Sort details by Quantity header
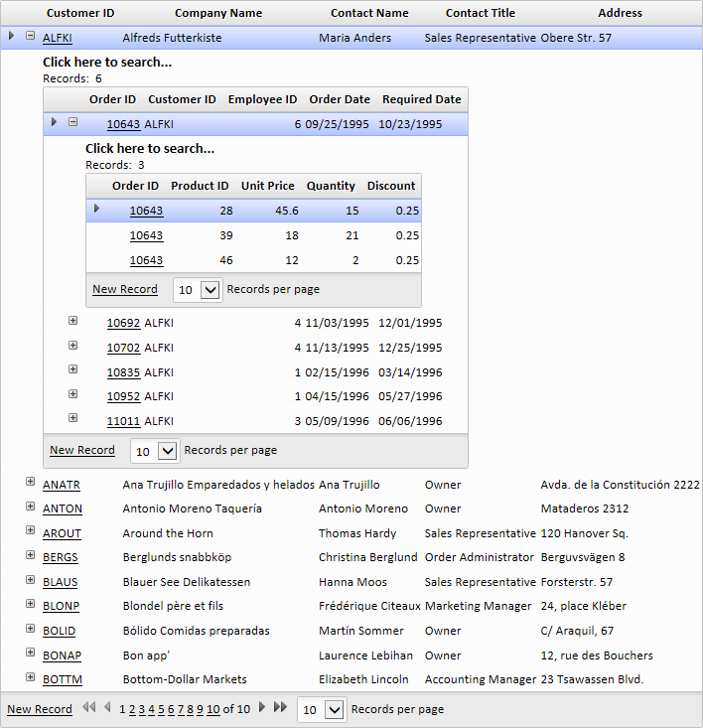 [x=331, y=186]
